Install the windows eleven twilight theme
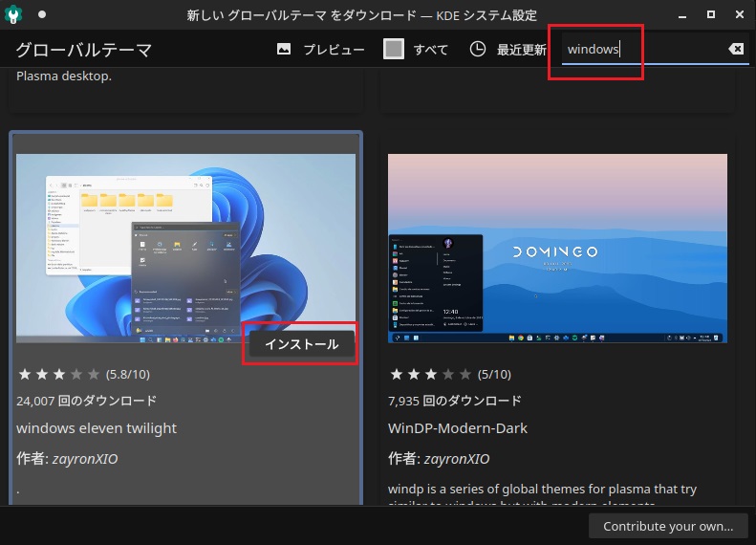 tap(302, 344)
